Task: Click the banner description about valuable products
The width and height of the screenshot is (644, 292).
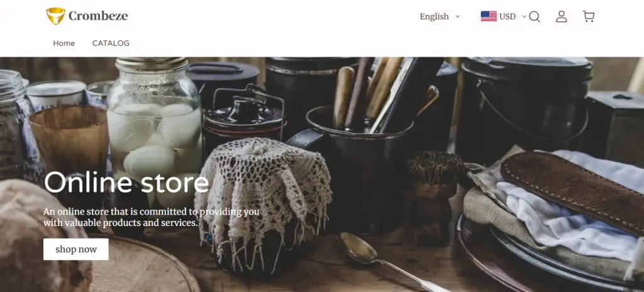Action: coord(151,217)
